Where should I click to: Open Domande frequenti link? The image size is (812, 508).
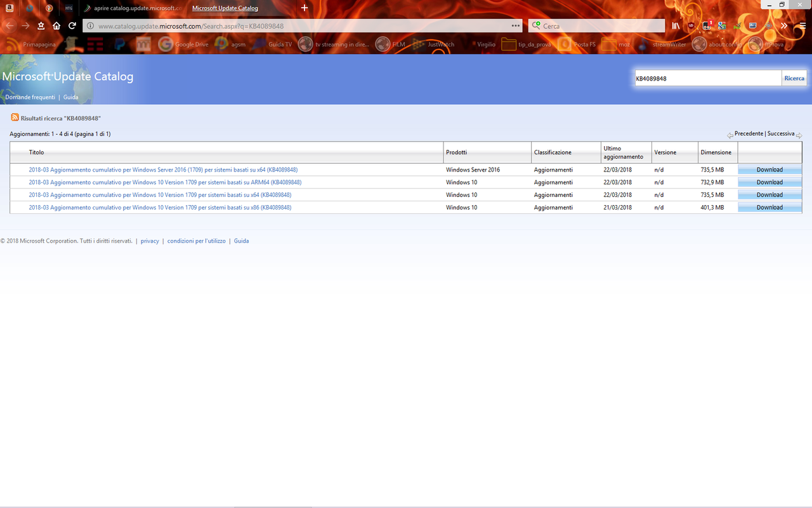[30, 97]
